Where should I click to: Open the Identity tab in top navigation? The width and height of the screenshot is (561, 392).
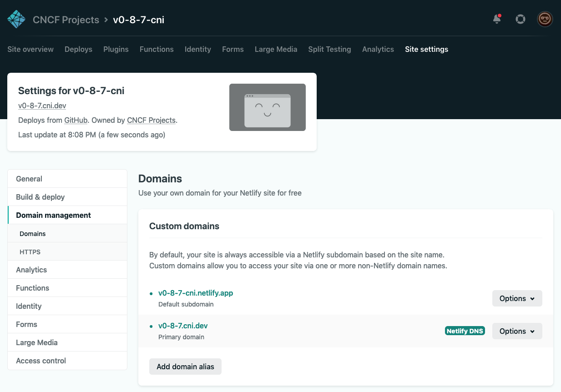pos(198,49)
